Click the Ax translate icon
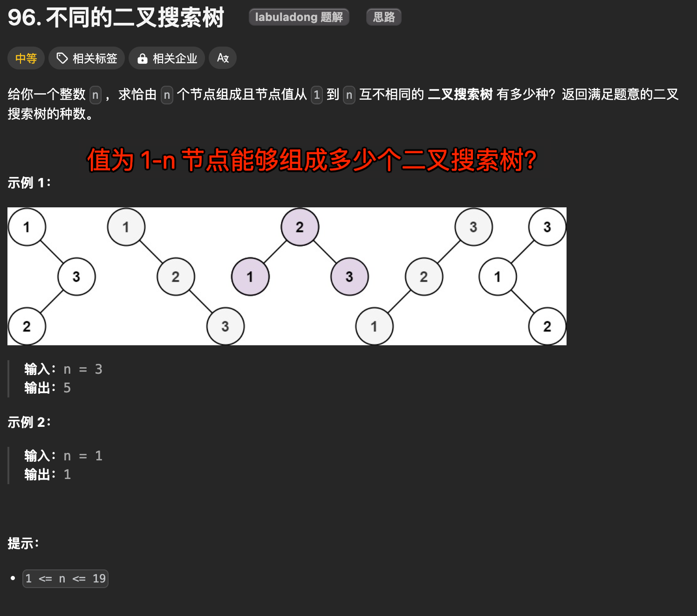 coord(223,58)
